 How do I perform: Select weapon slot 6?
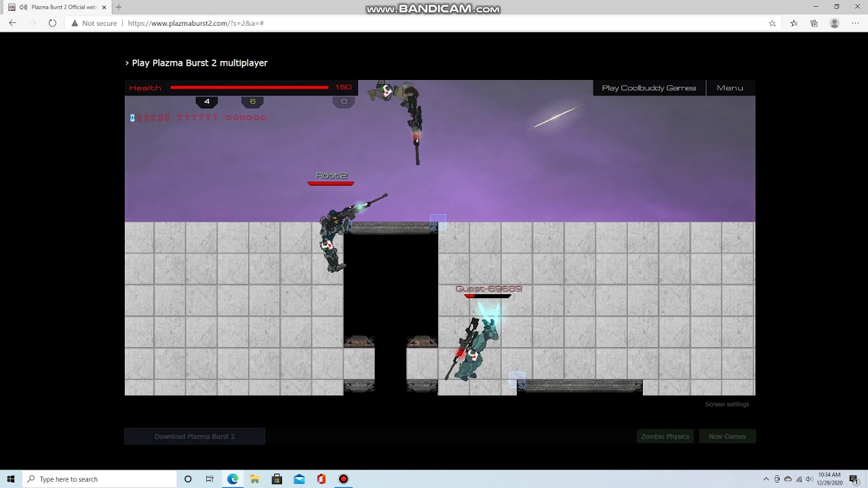coord(252,102)
